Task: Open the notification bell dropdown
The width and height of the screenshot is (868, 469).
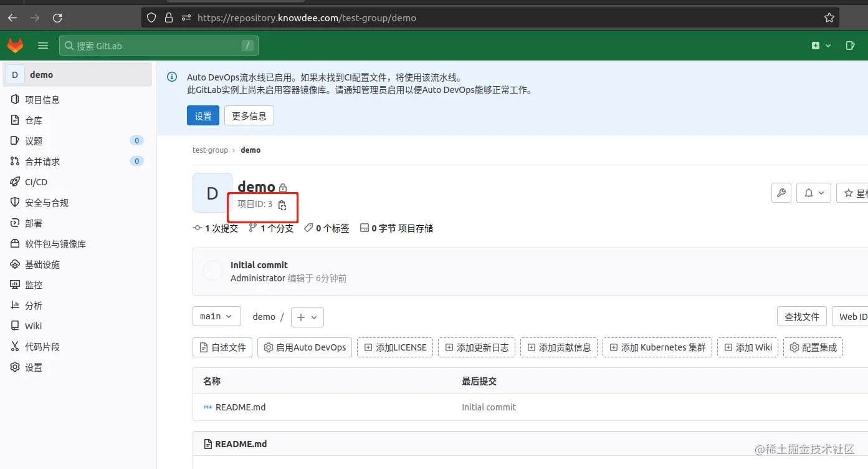Action: point(814,193)
